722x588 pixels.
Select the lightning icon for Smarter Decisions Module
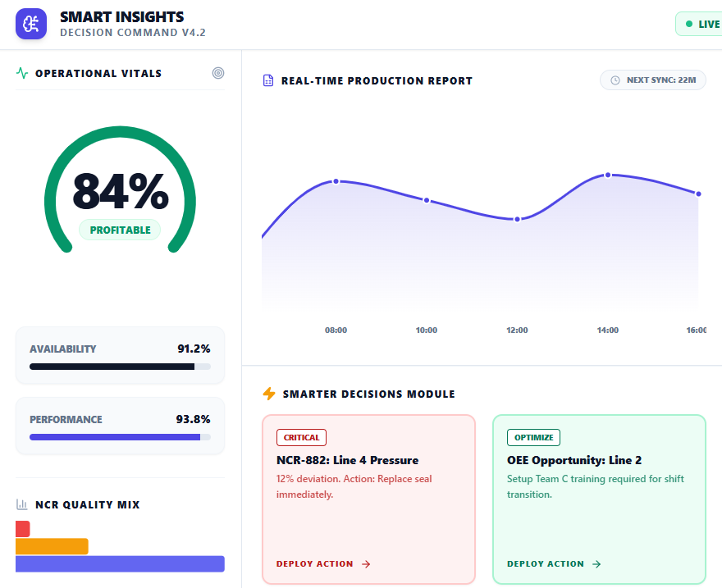[268, 394]
